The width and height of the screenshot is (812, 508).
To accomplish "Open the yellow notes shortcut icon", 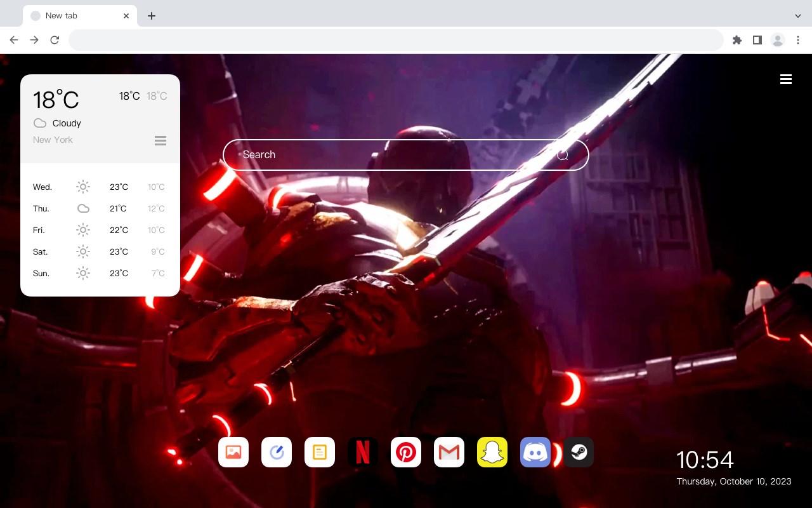I will tap(320, 452).
